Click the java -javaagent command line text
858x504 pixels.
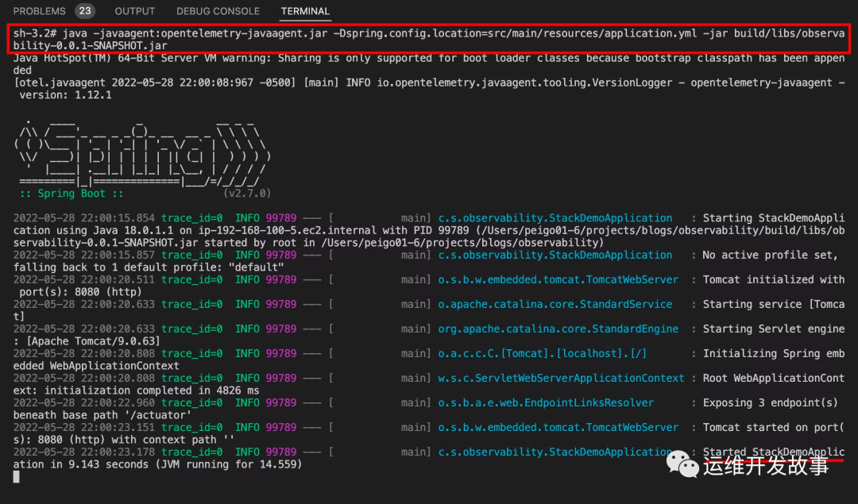click(428, 33)
